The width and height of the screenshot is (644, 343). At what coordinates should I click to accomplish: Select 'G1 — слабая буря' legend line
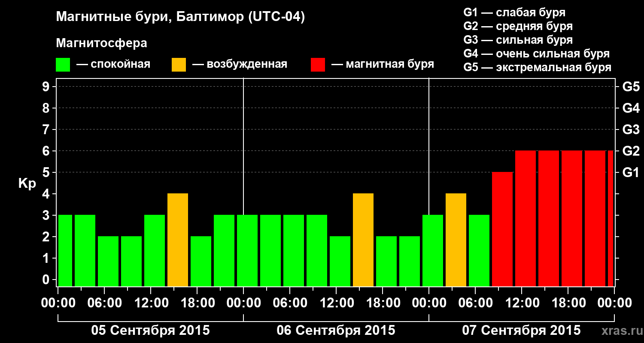click(x=514, y=12)
